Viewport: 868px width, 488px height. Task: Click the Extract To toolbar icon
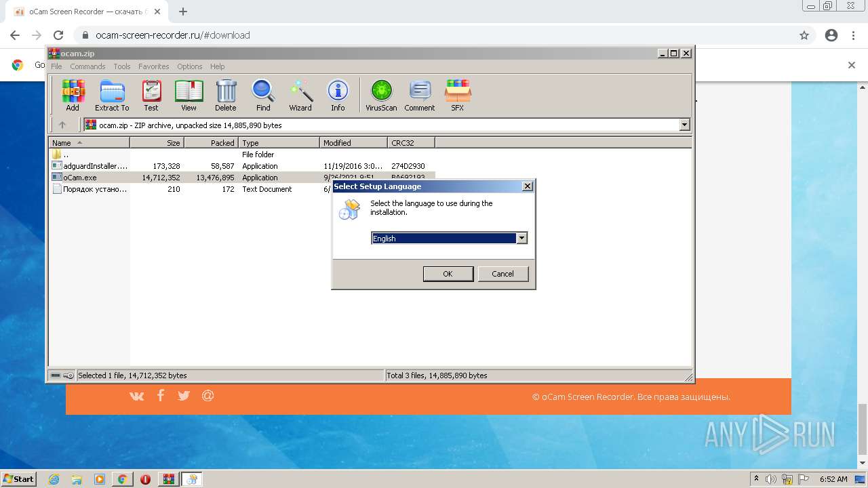tap(112, 96)
